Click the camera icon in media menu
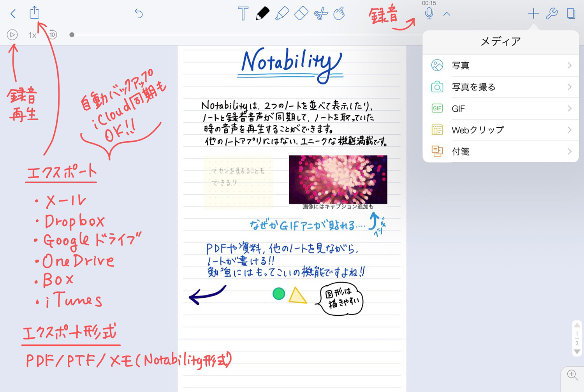This screenshot has height=392, width=584. [437, 87]
